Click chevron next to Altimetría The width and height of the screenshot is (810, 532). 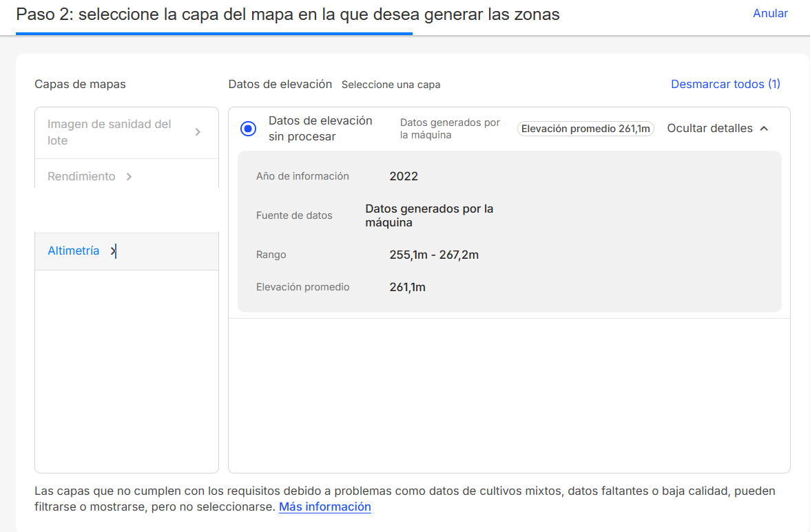point(113,251)
